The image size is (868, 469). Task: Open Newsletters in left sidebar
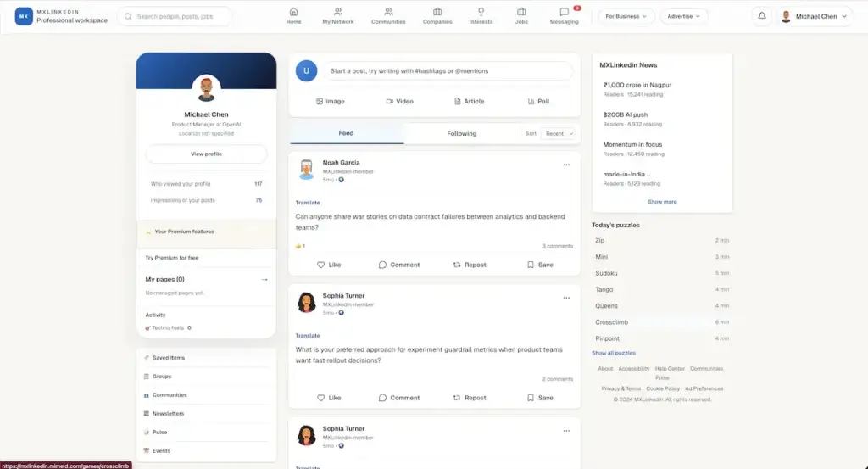tap(206, 413)
